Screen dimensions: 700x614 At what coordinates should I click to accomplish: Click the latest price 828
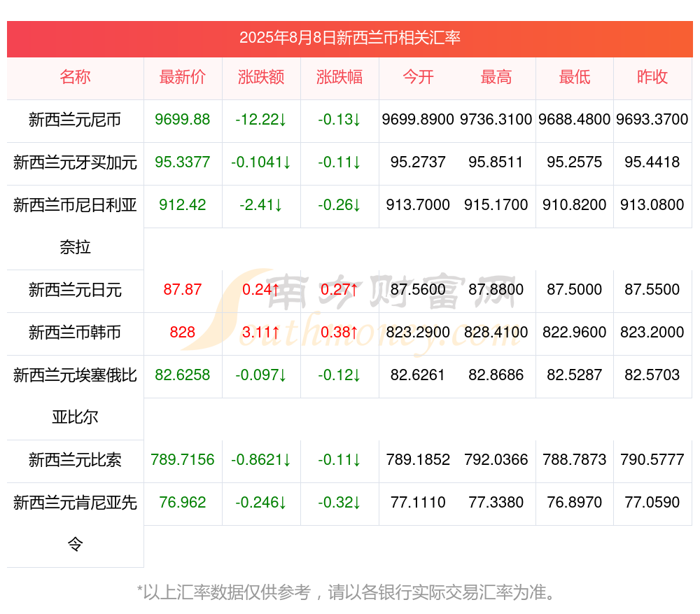click(x=182, y=332)
